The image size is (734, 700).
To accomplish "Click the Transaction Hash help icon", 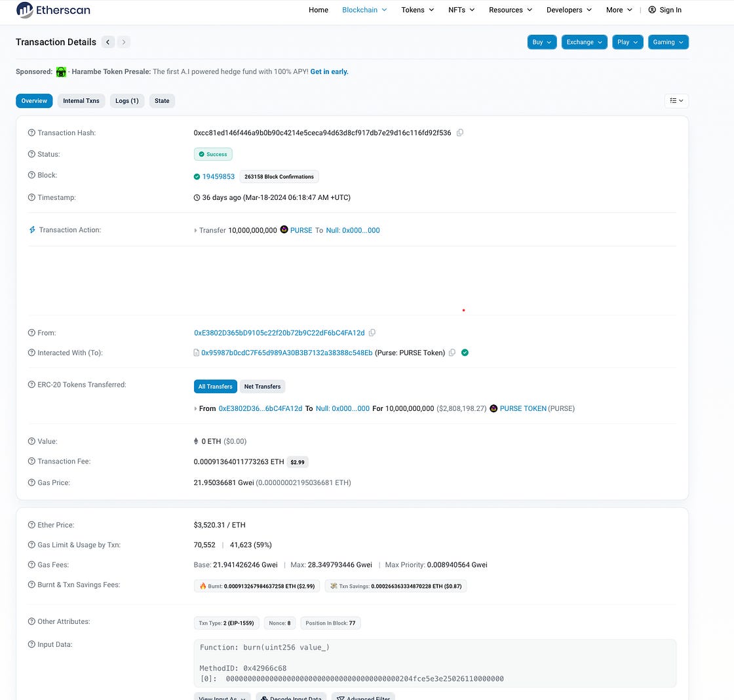I will (31, 133).
